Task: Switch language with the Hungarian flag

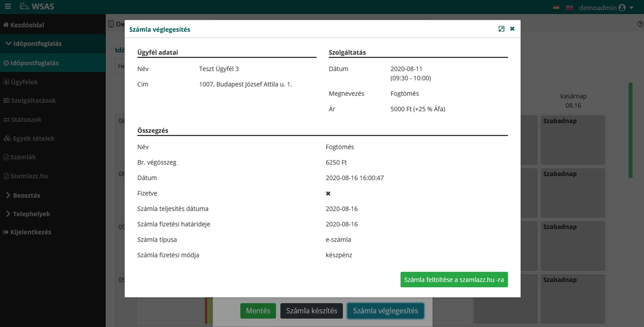Action: click(556, 8)
